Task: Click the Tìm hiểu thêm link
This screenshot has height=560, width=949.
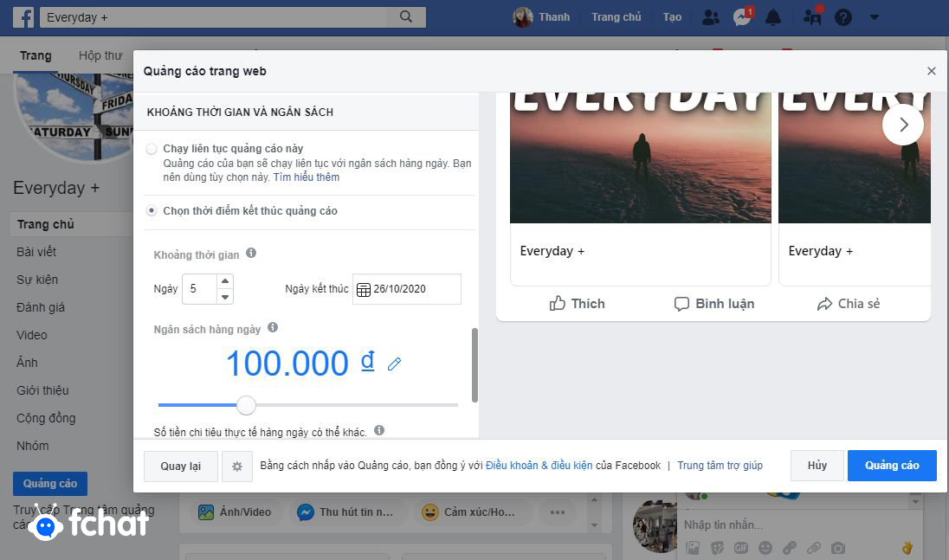Action: click(307, 177)
